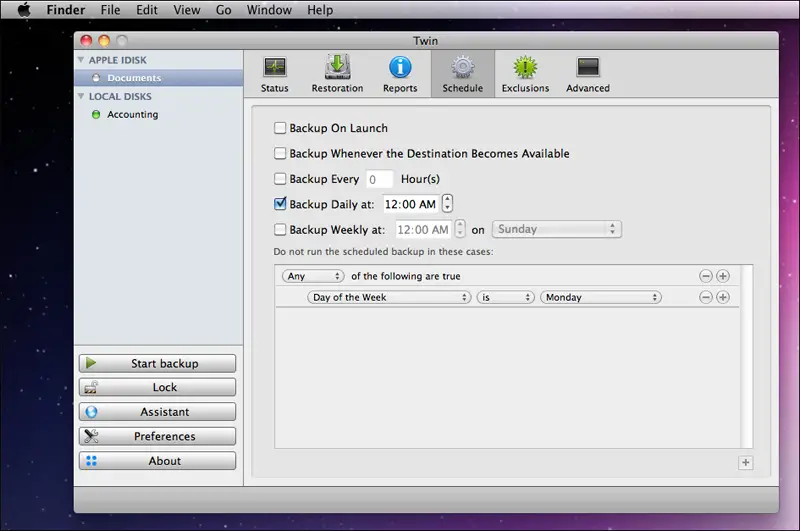Screen dimensions: 800x531
Task: Click the Backup Weekly time stepper
Action: click(460, 229)
